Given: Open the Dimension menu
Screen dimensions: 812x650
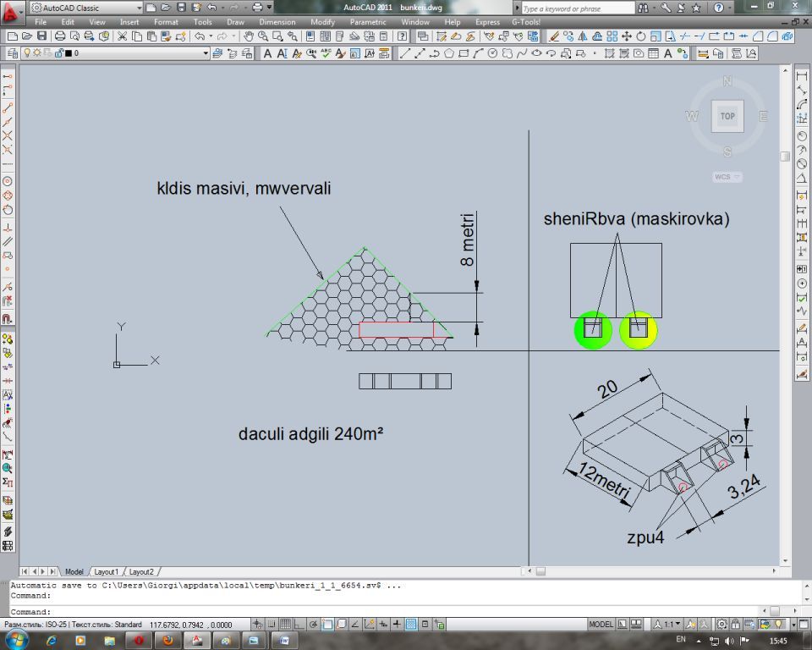Looking at the screenshot, I should [277, 22].
